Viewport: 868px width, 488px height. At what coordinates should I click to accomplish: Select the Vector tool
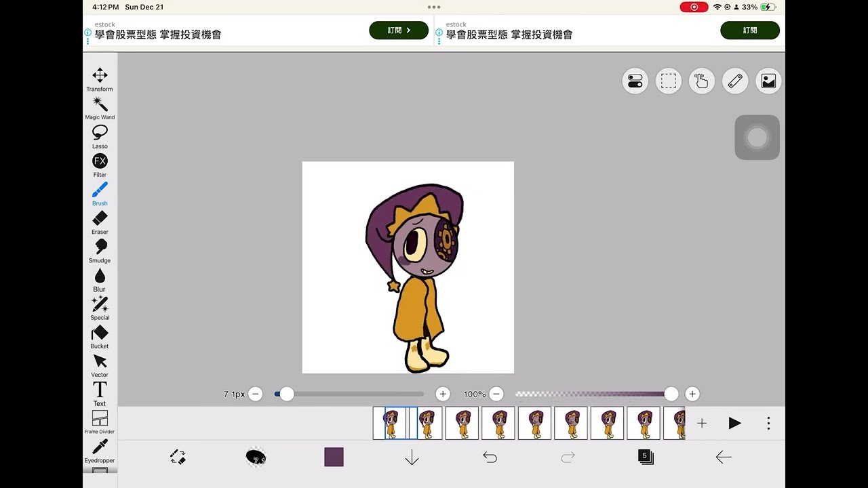tap(100, 365)
